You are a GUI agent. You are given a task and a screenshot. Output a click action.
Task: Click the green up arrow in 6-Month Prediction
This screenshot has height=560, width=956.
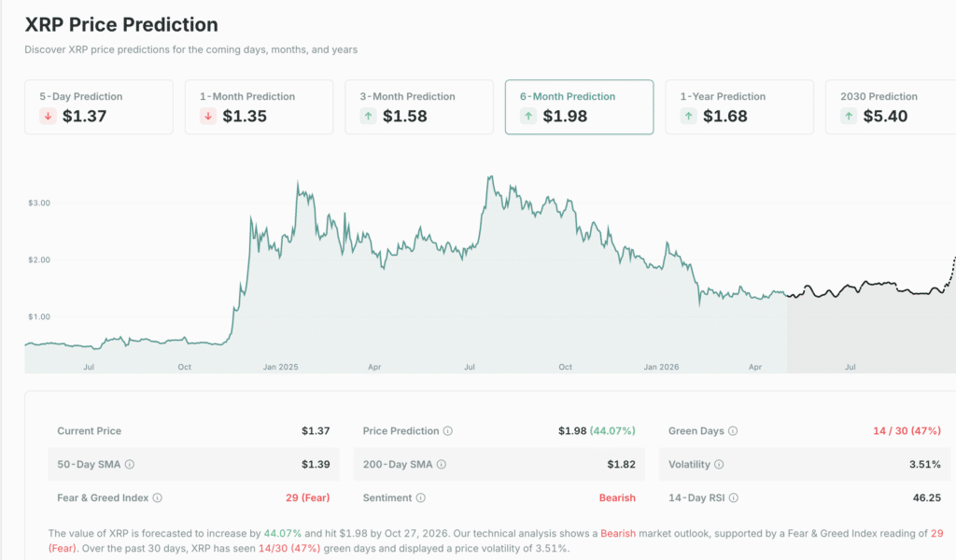pyautogui.click(x=528, y=117)
